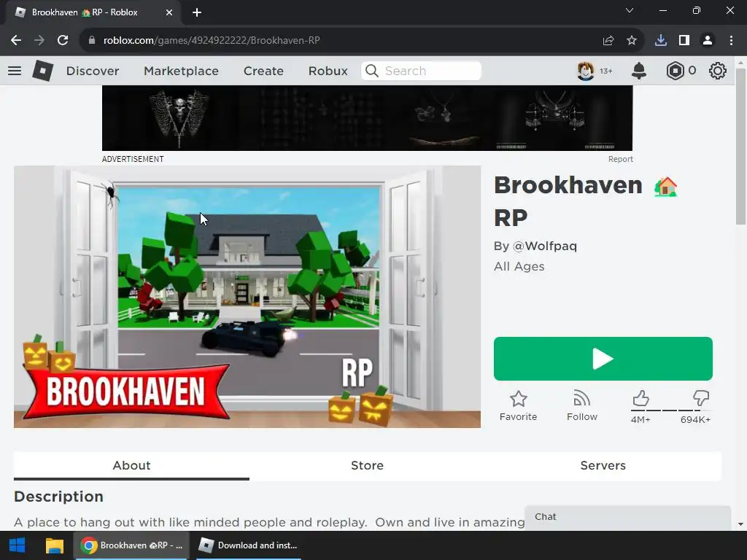The width and height of the screenshot is (747, 560).
Task: Open the Robux balance icon
Action: 675,71
